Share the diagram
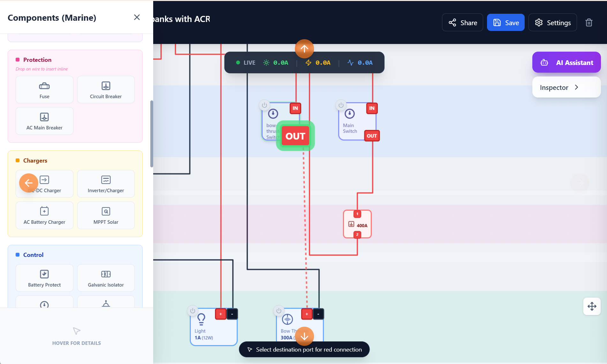 tap(462, 22)
